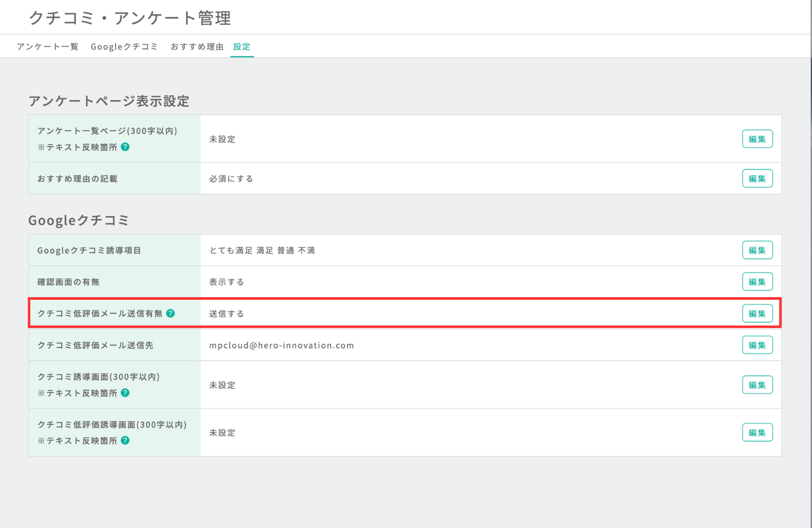Edit Googleクチコミ誘導項目 setting
This screenshot has width=812, height=528.
point(757,250)
